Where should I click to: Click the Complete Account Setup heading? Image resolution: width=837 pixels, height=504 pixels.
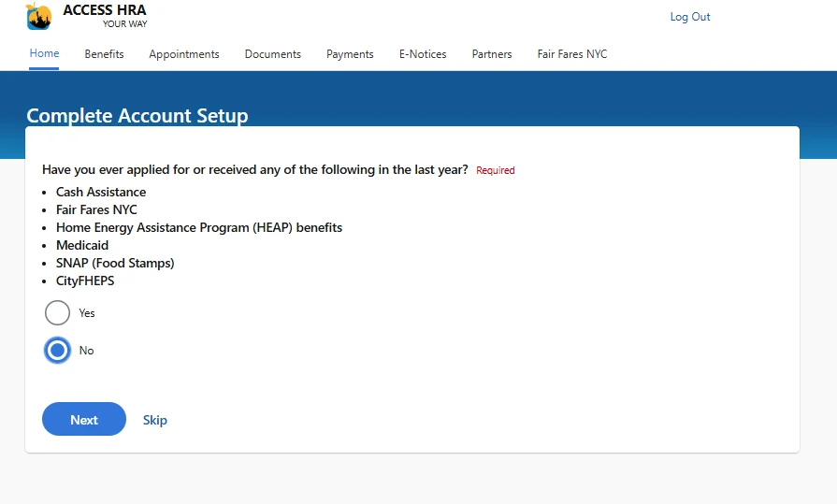137,115
